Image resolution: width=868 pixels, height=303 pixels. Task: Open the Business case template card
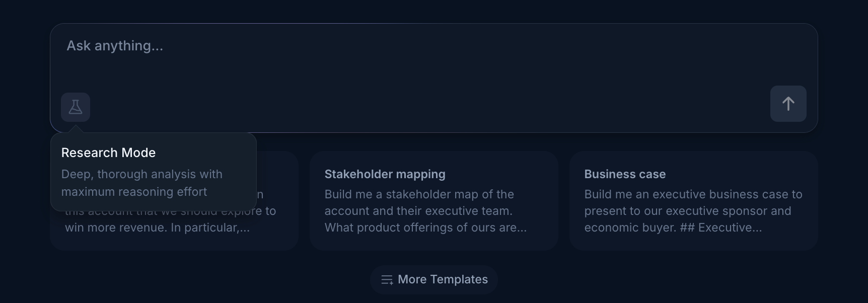693,201
